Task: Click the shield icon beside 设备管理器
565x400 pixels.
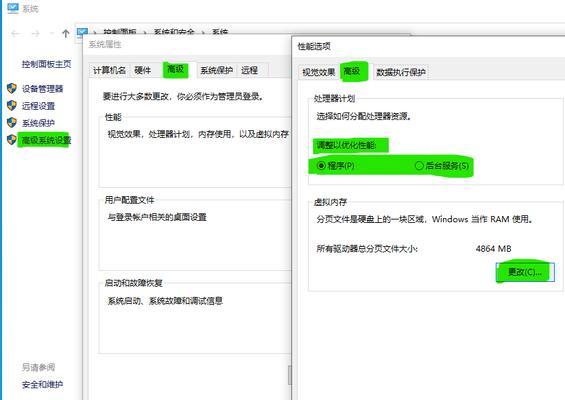Action: [x=12, y=88]
